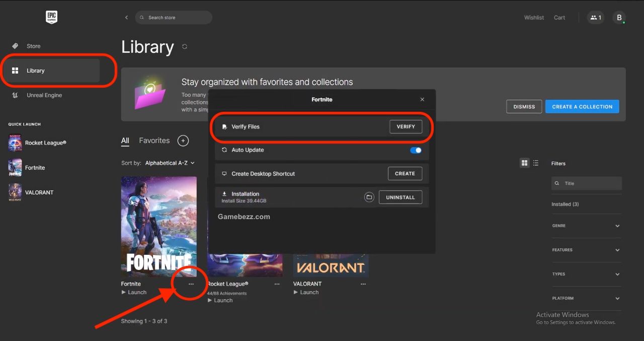Image resolution: width=644 pixels, height=341 pixels.
Task: Close the Fortnite options dialog
Action: [422, 100]
